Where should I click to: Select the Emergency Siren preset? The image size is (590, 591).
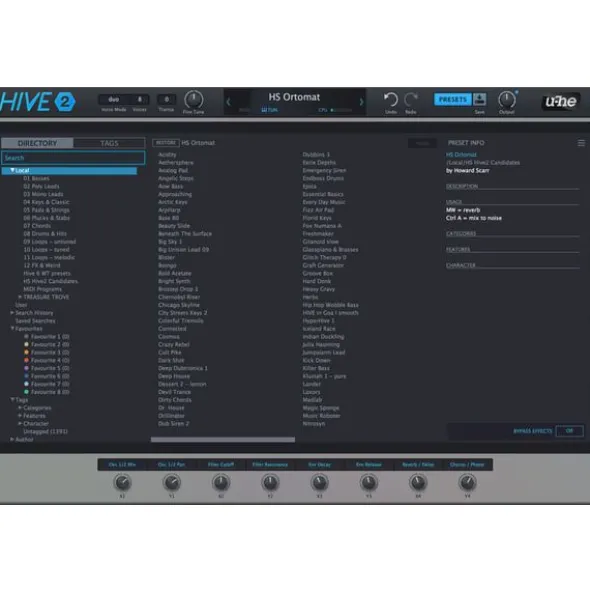click(x=324, y=170)
